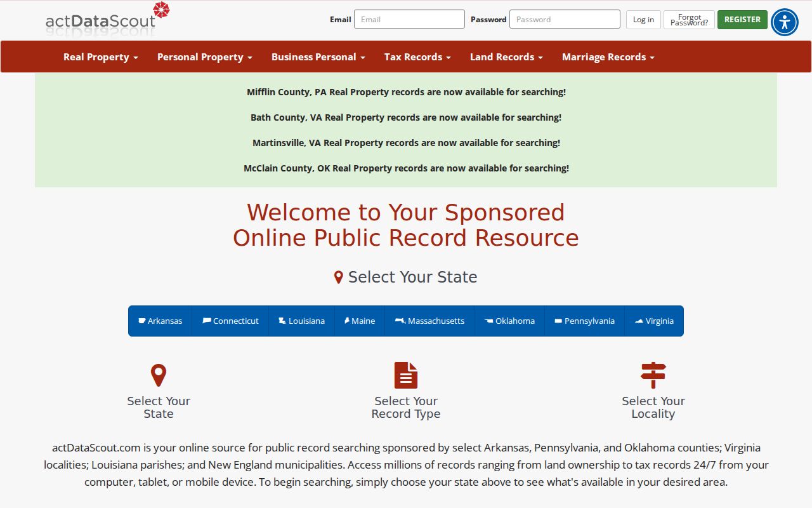Viewport: 812px width, 508px height.
Task: Open the Tax Records dropdown
Action: coord(417,57)
